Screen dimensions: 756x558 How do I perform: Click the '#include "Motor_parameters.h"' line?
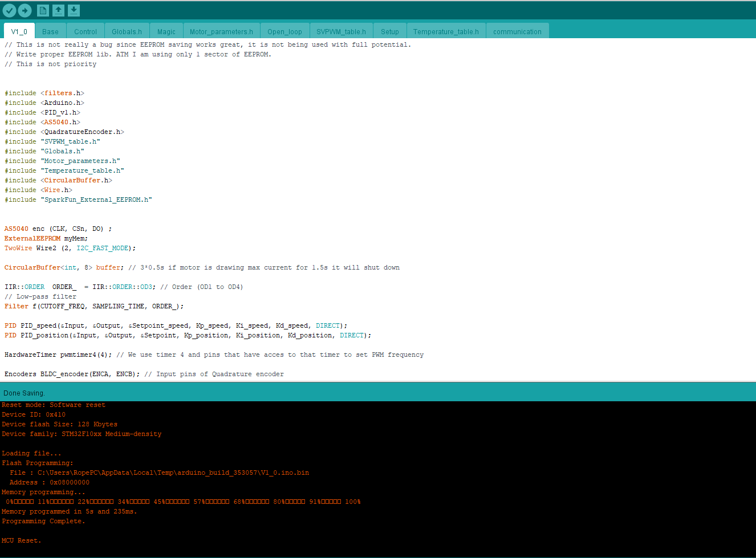(63, 161)
